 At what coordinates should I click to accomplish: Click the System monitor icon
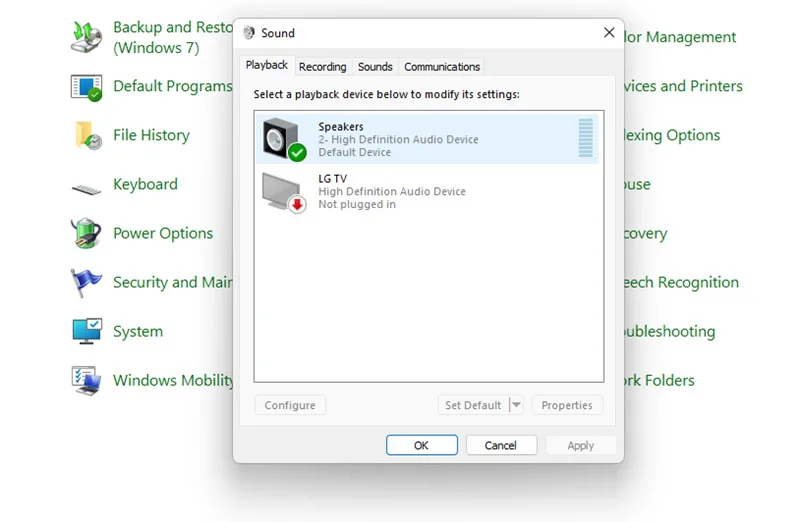(x=87, y=331)
